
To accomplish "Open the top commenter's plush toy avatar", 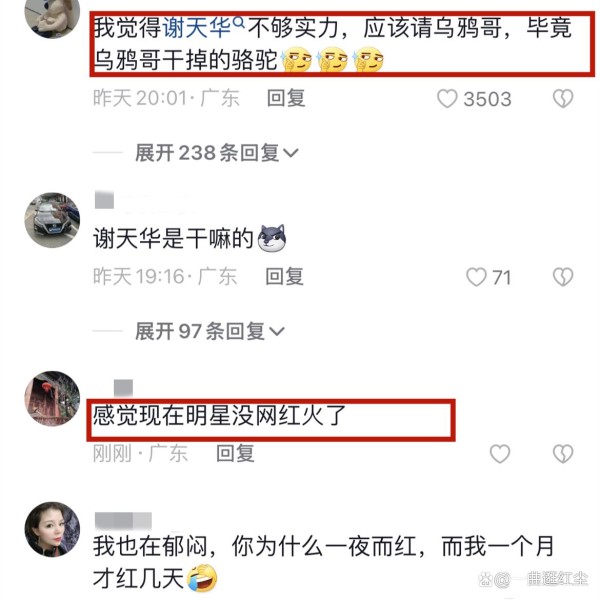I will click(x=52, y=15).
